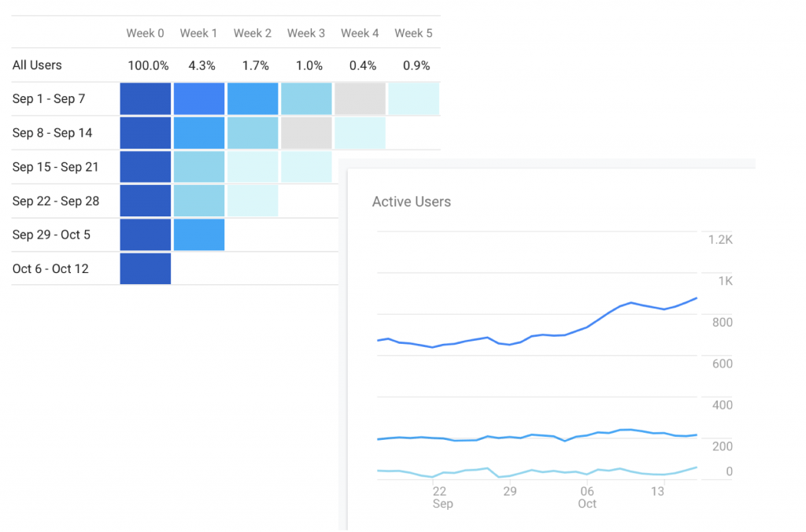Click the Week 5 column header
The image size is (806, 532).
point(413,33)
